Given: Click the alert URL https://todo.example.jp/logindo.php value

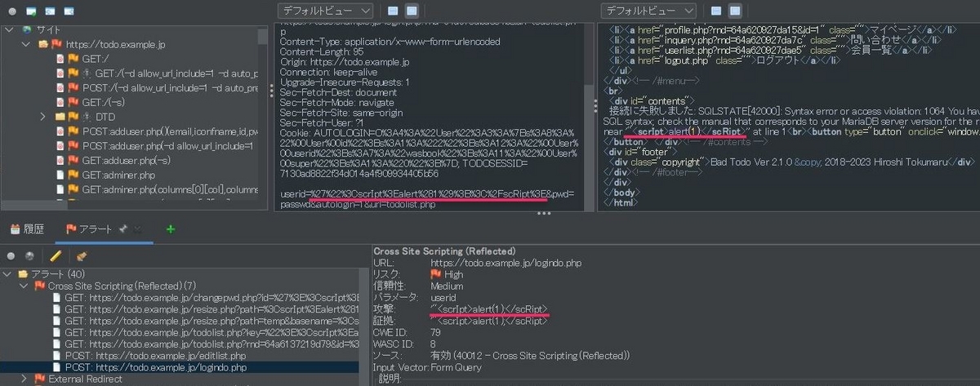Looking at the screenshot, I should (x=508, y=264).
